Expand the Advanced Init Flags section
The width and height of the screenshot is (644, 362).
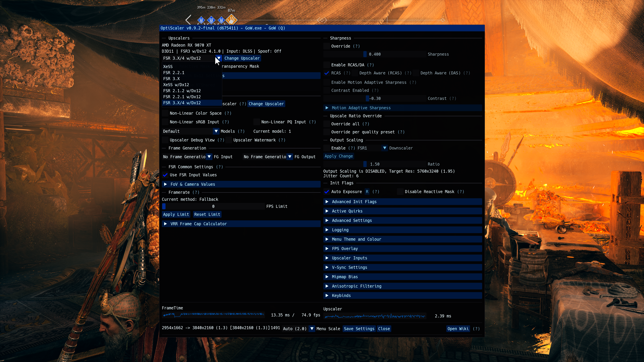[x=402, y=202]
